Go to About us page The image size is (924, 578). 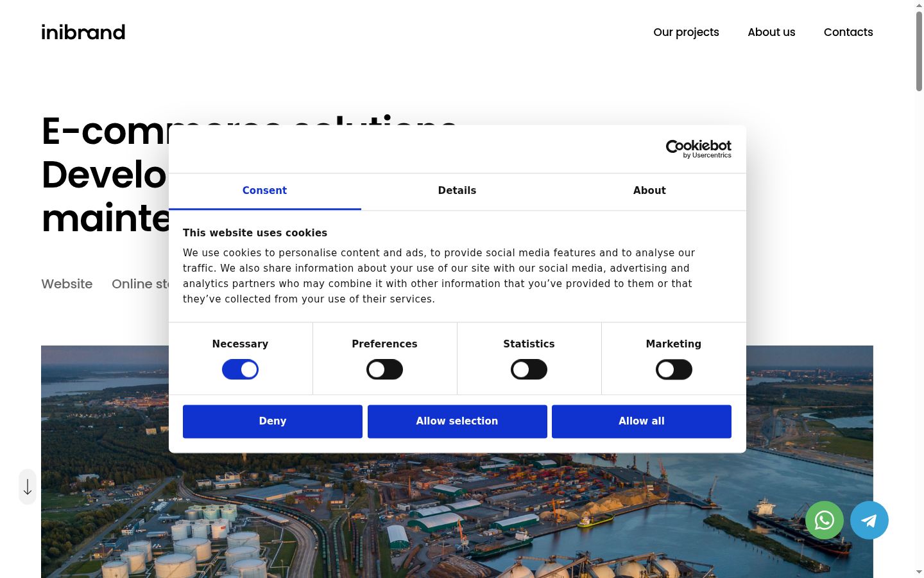point(771,32)
